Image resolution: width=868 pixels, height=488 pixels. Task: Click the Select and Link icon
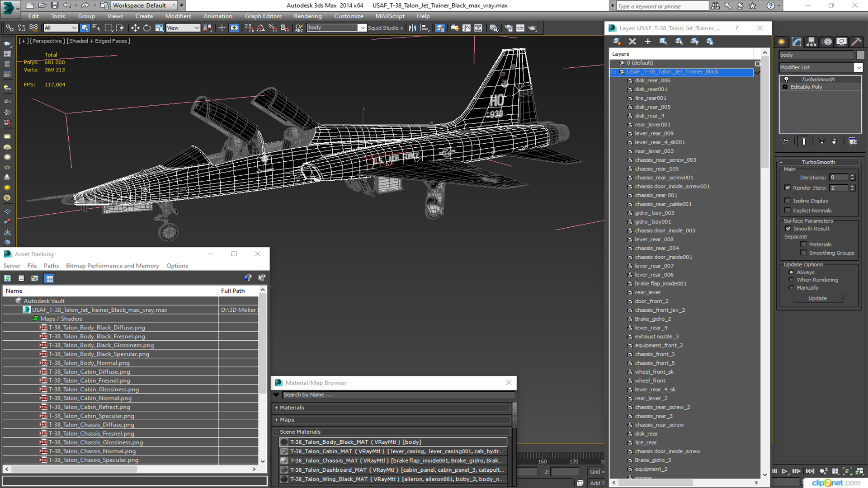9,28
